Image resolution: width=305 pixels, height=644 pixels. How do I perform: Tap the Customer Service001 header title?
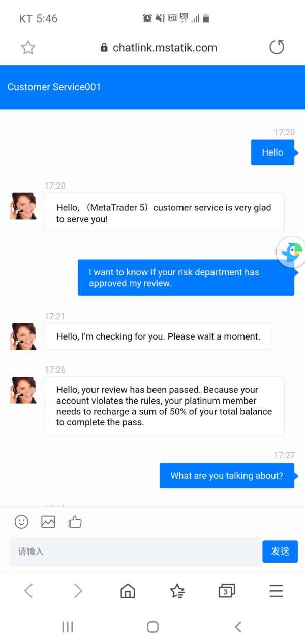point(54,87)
